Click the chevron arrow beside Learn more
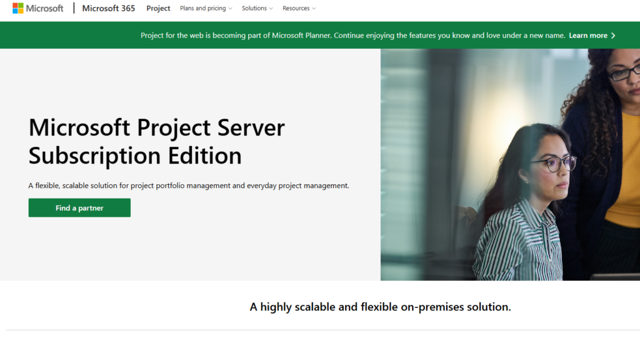640x364 pixels. [613, 36]
